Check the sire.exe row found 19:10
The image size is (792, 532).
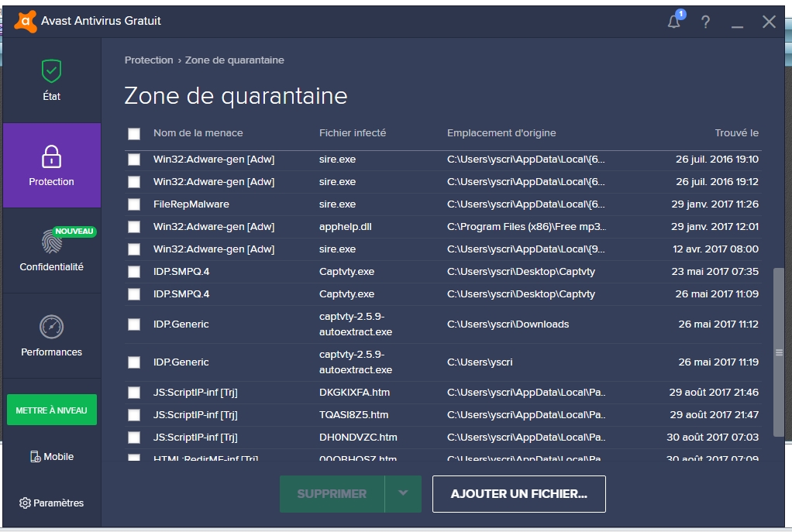(x=134, y=160)
